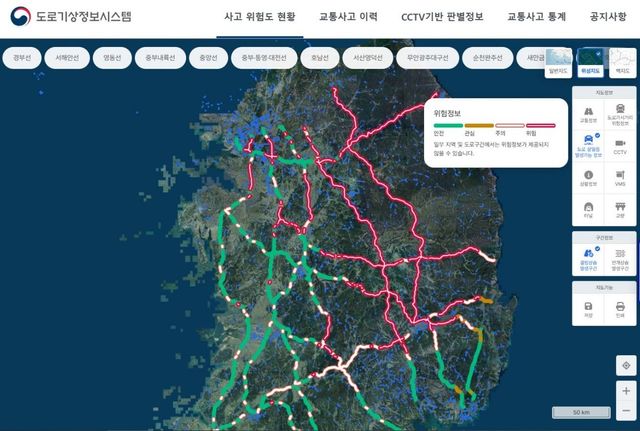Open the 사고 위험도 현황 tab
The width and height of the screenshot is (640, 431).
(x=260, y=17)
